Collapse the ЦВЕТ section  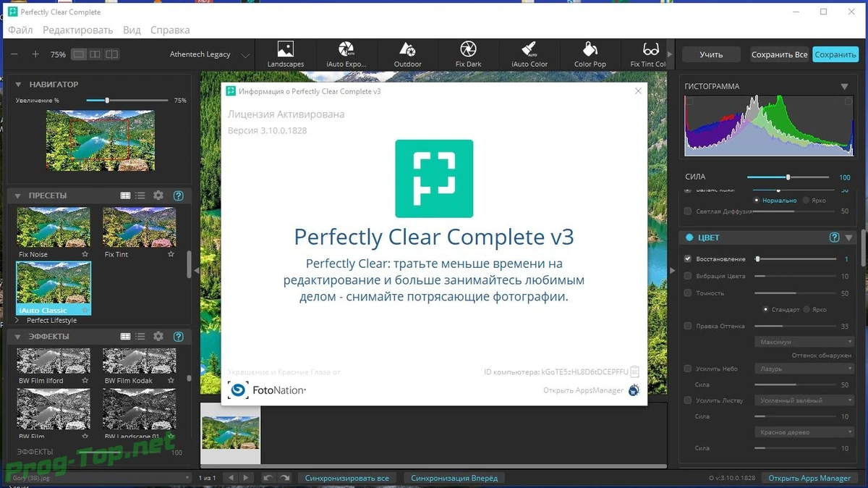pyautogui.click(x=848, y=237)
